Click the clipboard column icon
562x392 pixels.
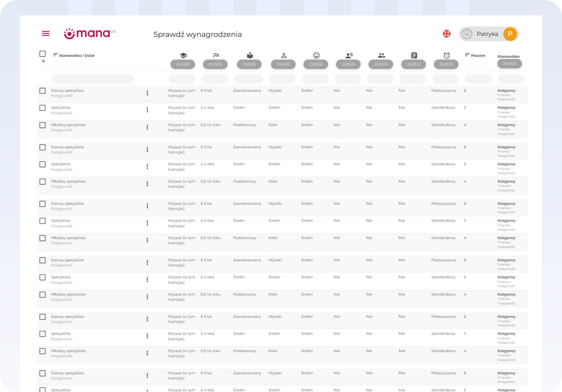pos(414,55)
